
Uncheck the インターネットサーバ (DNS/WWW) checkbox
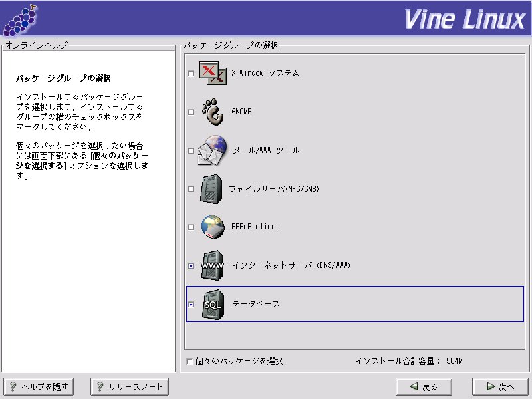point(191,266)
